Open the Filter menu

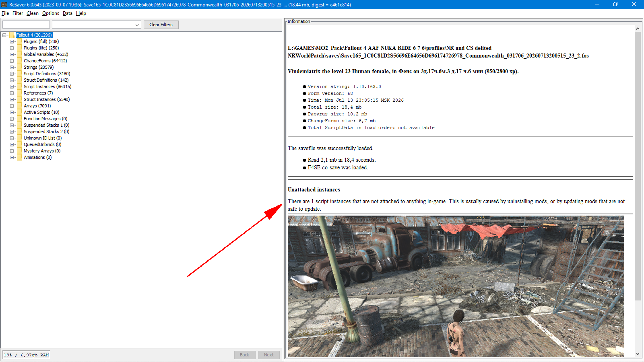pos(18,13)
